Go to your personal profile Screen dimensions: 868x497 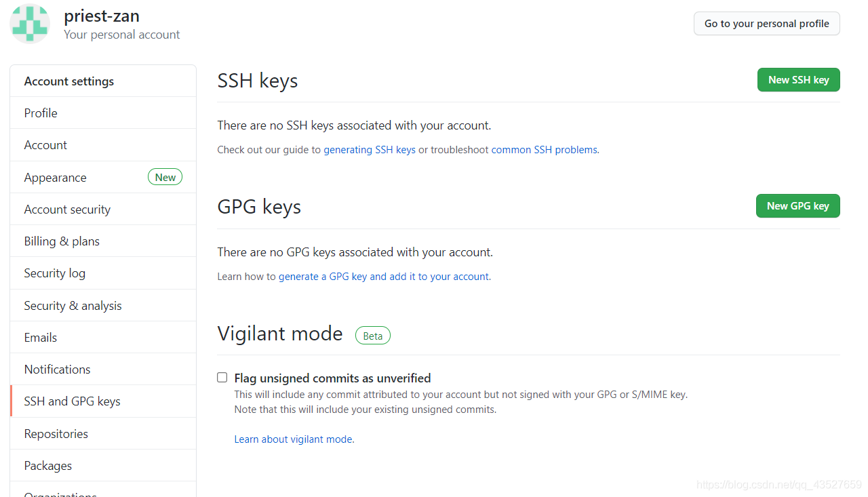tap(766, 24)
